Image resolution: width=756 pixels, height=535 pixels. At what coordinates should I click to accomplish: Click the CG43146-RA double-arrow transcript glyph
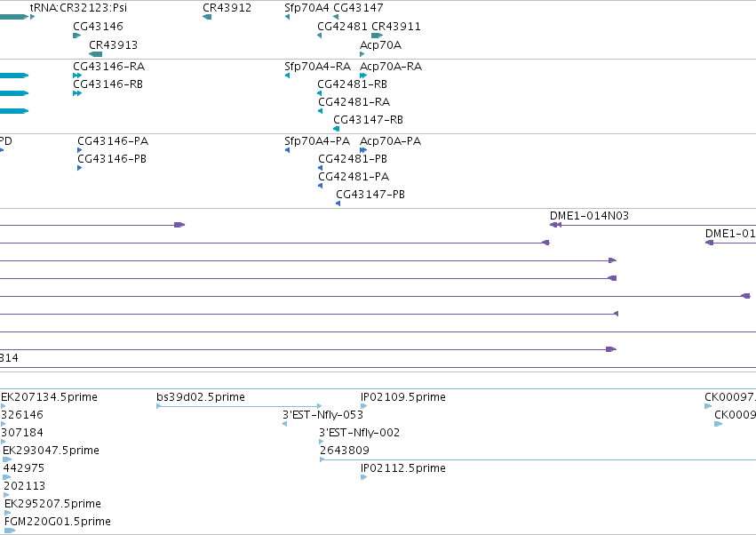(77, 76)
